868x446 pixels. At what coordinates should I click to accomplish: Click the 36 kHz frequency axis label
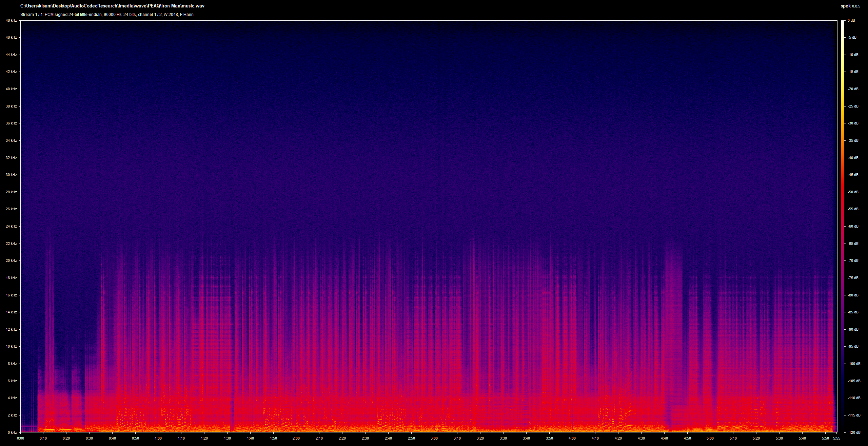click(x=11, y=123)
